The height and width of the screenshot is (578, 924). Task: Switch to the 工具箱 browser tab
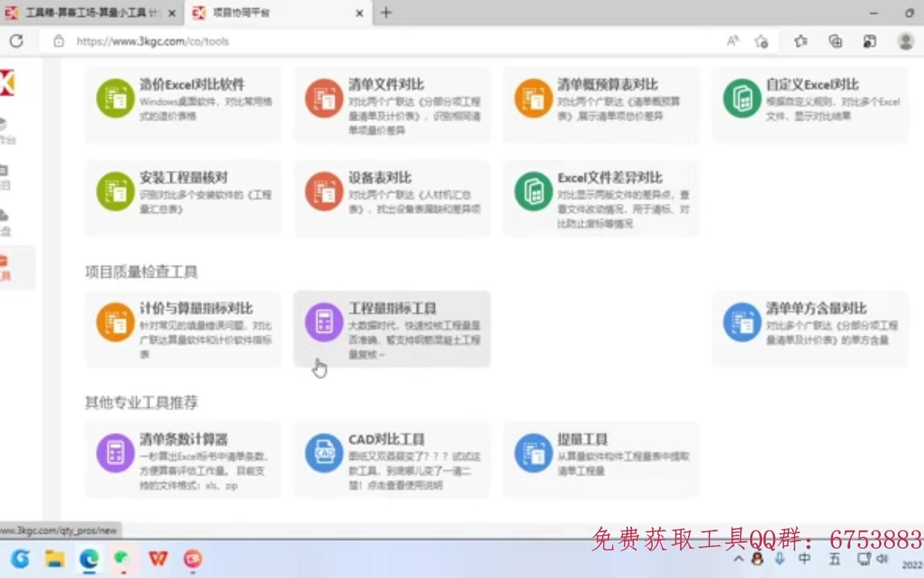point(91,13)
